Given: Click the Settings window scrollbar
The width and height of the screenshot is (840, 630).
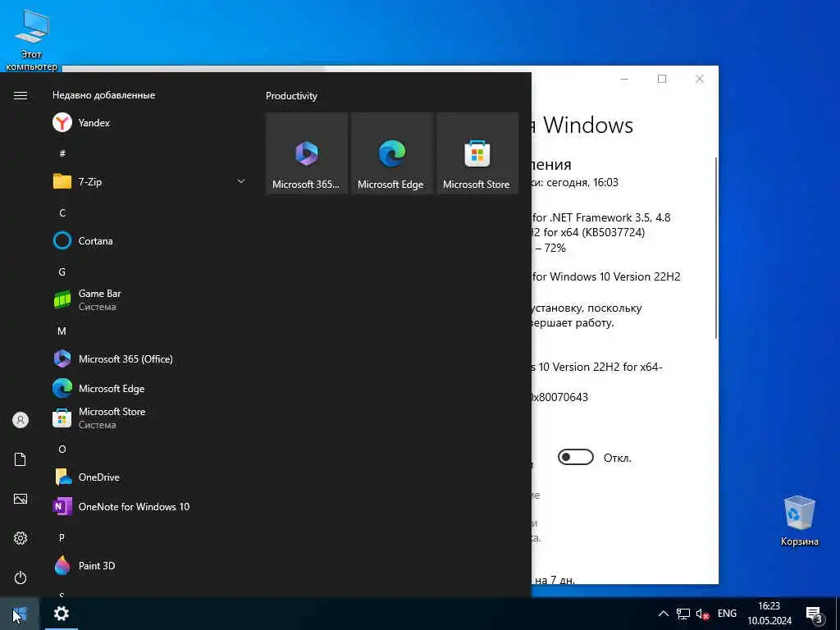Looking at the screenshot, I should [x=716, y=248].
